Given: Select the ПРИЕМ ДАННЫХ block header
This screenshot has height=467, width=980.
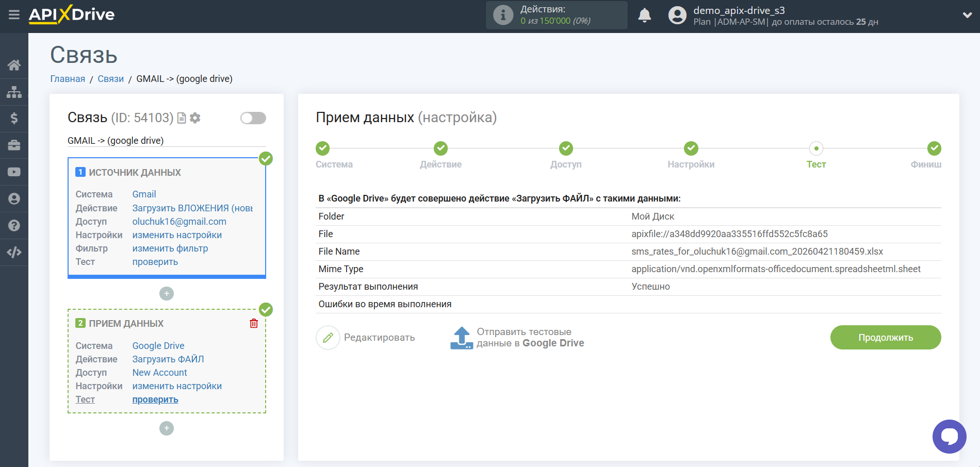Looking at the screenshot, I should [126, 324].
